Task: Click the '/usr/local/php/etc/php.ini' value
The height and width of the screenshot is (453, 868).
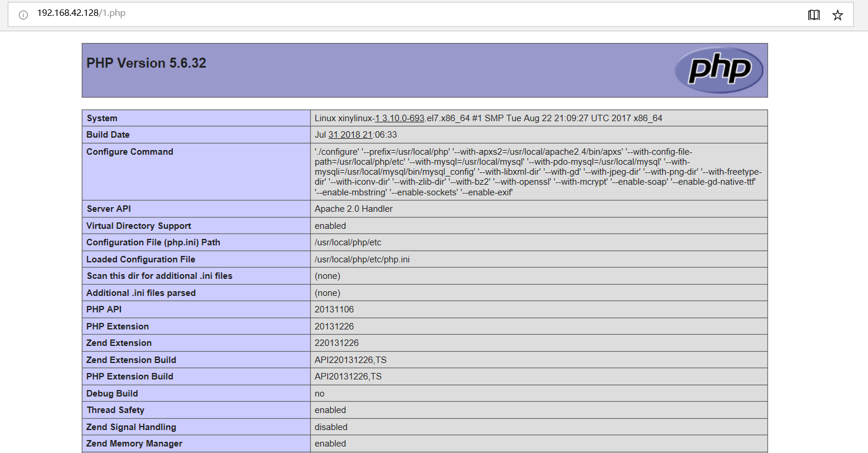Action: tap(362, 259)
